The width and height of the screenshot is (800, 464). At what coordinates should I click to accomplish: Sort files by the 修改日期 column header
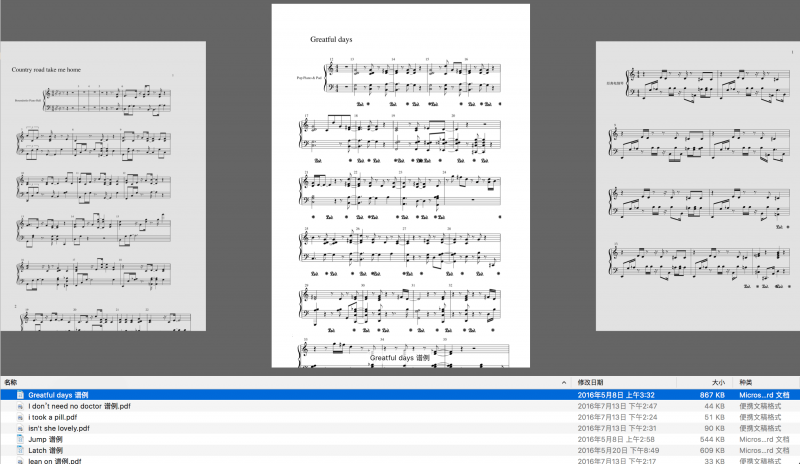coord(590,383)
